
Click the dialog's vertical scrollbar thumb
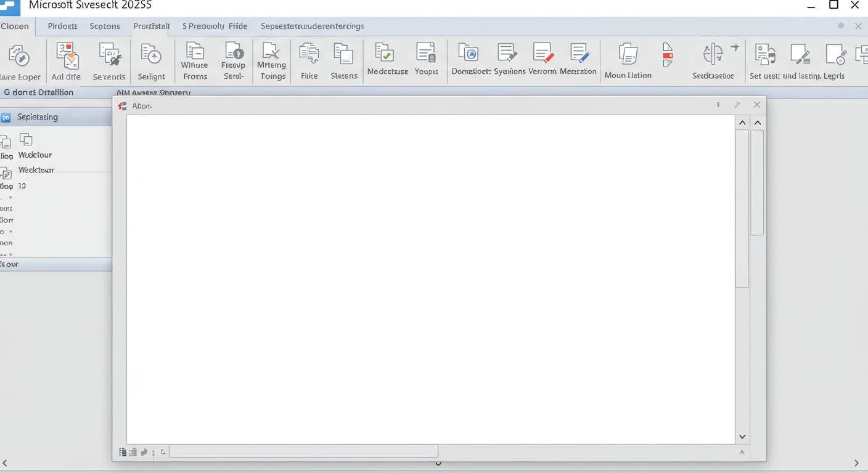[742, 206]
